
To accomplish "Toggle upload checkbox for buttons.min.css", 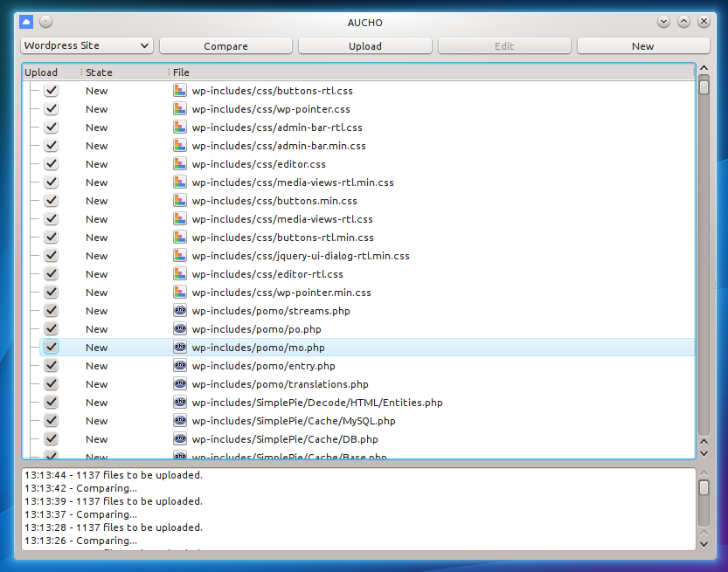I will tap(51, 200).
